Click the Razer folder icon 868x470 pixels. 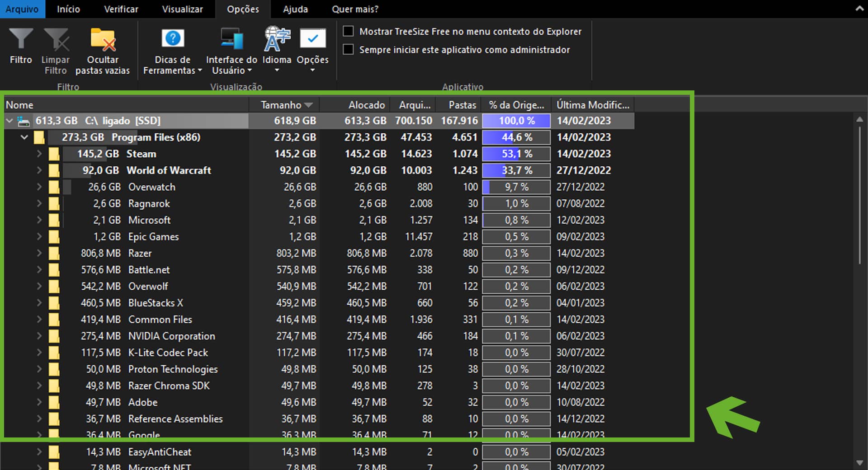coord(54,254)
